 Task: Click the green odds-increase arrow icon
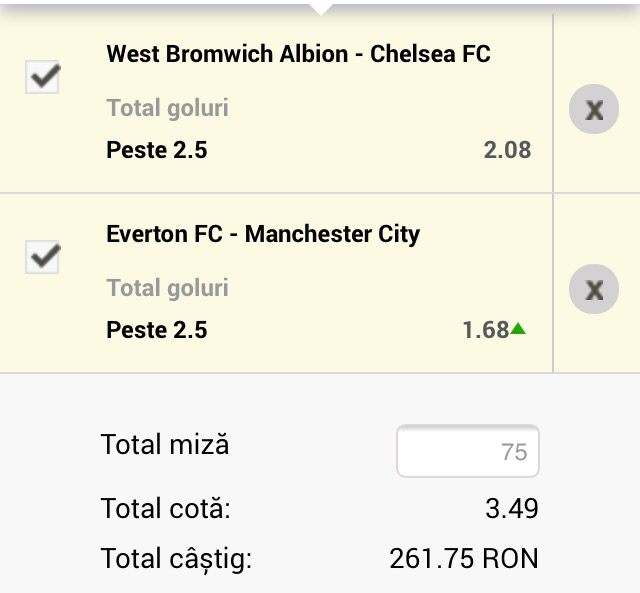pos(518,328)
